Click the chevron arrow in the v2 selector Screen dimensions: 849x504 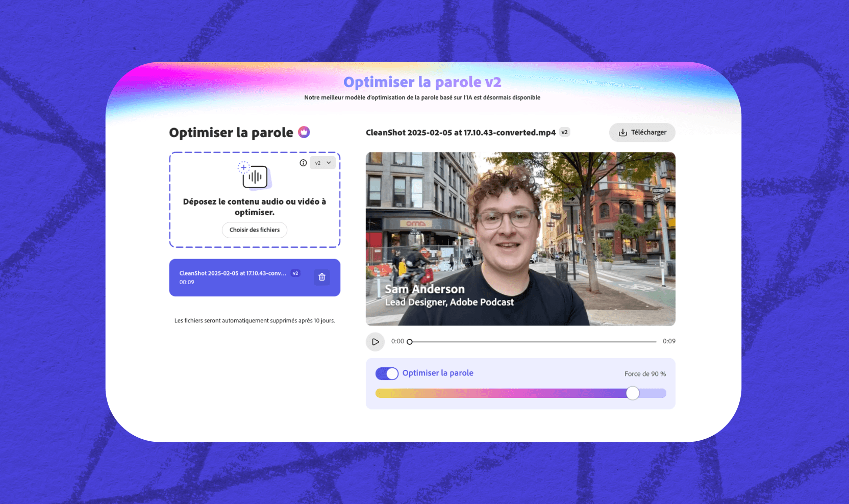coord(329,163)
